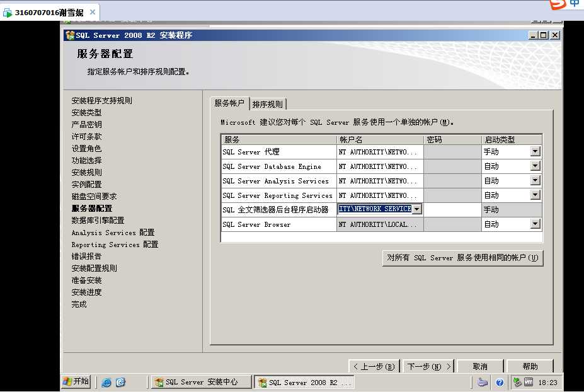Click the 开始 Start button

[76, 381]
